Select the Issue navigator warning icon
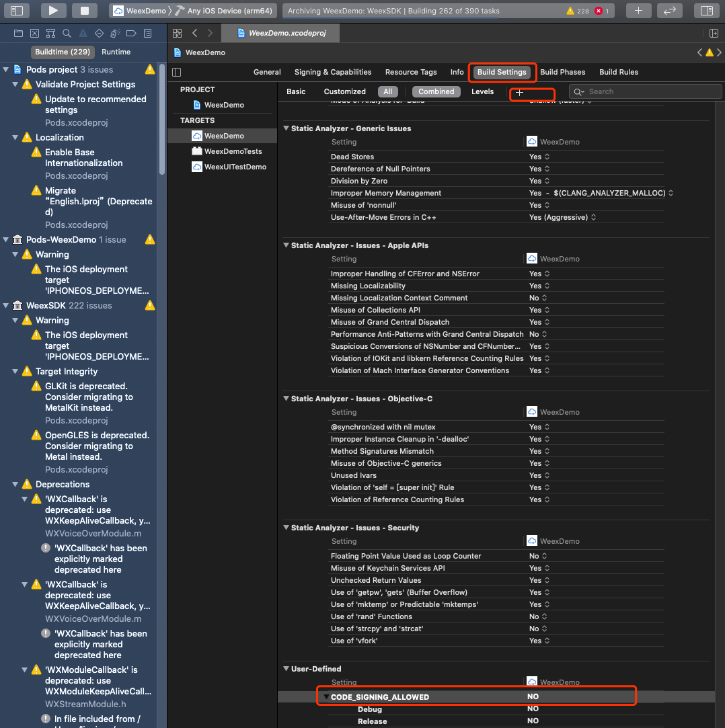 point(83,33)
